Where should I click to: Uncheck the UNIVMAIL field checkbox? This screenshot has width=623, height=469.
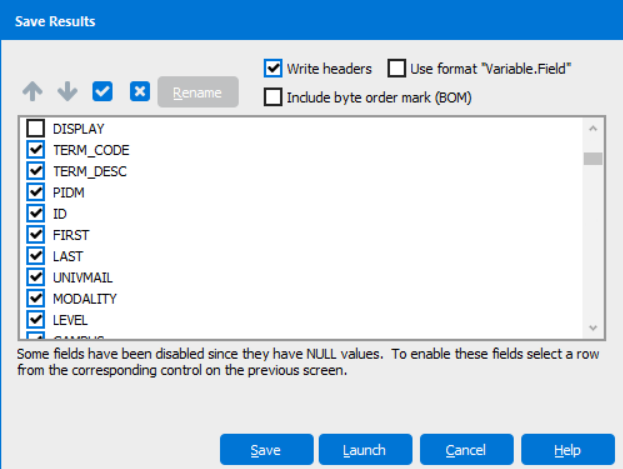[x=36, y=277]
